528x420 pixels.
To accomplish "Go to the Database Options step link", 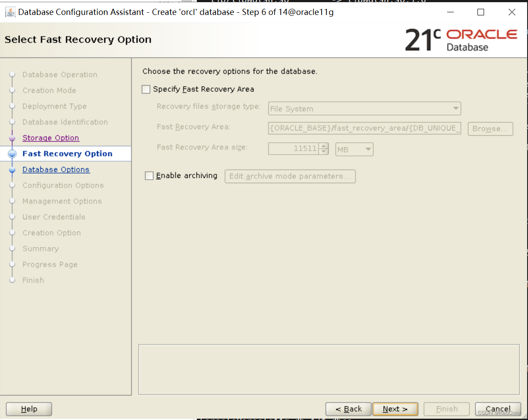I will coord(56,170).
